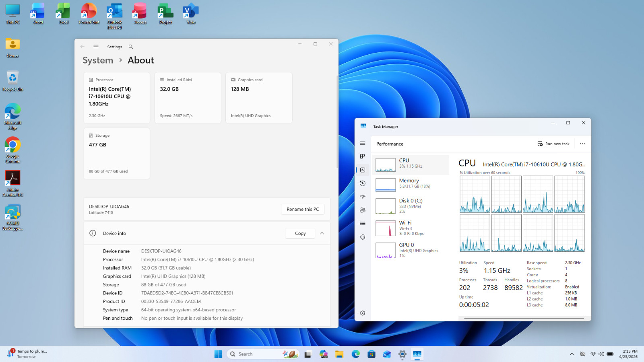Screen dimensions: 644x362
Task: Open Processes page in Task Manager sidebar
Action: (x=363, y=156)
